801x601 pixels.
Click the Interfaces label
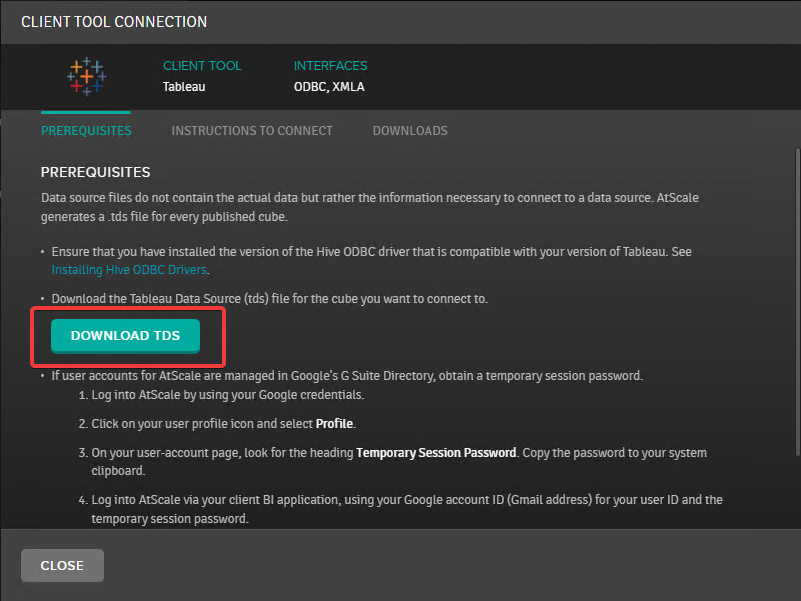(331, 66)
